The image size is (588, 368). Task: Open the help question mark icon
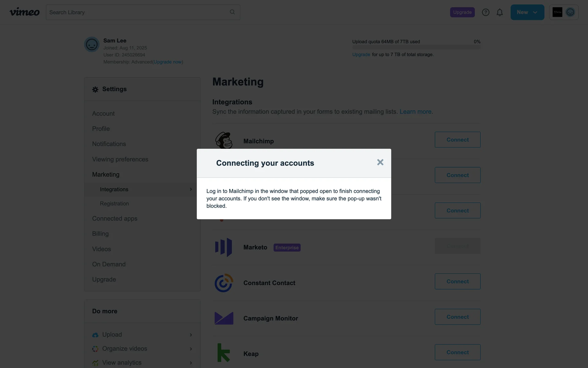tap(485, 12)
